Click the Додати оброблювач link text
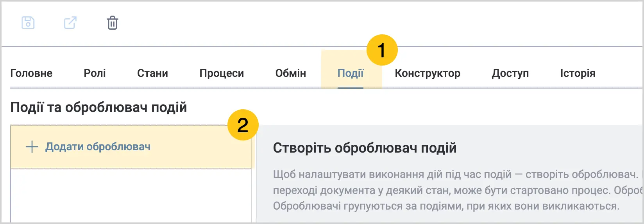 (98, 147)
